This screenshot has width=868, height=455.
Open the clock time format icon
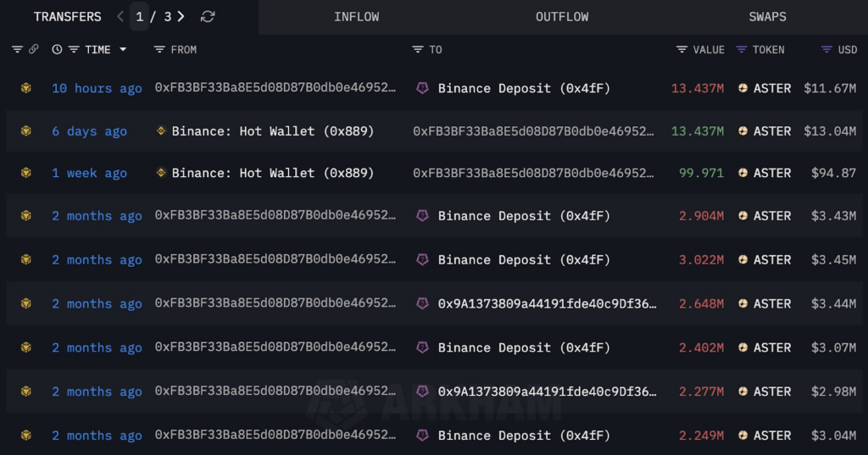pos(57,49)
